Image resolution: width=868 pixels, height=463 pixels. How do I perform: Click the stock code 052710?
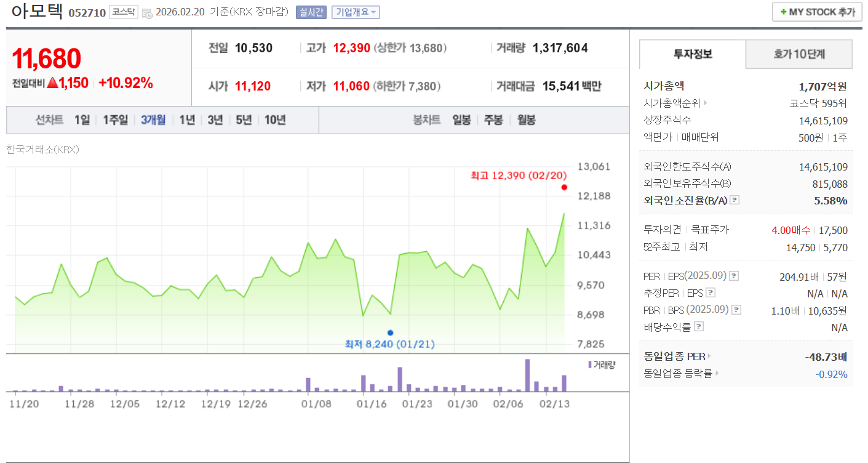point(87,13)
